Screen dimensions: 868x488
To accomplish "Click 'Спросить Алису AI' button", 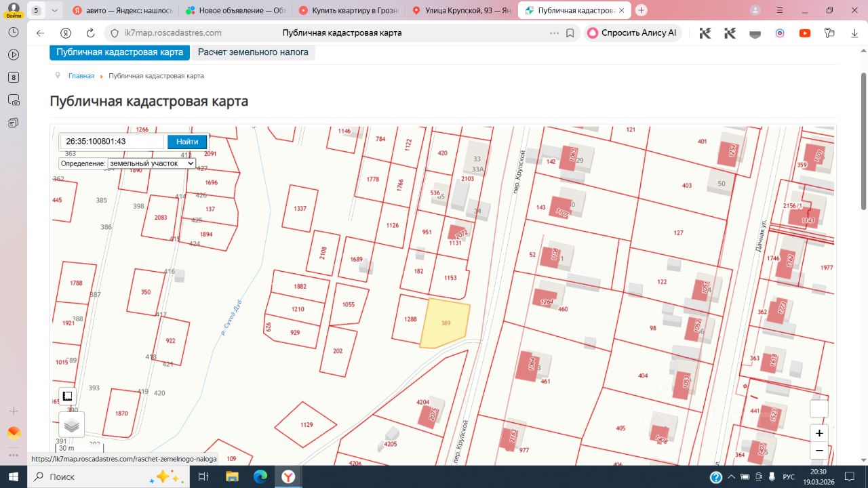I will tap(632, 33).
